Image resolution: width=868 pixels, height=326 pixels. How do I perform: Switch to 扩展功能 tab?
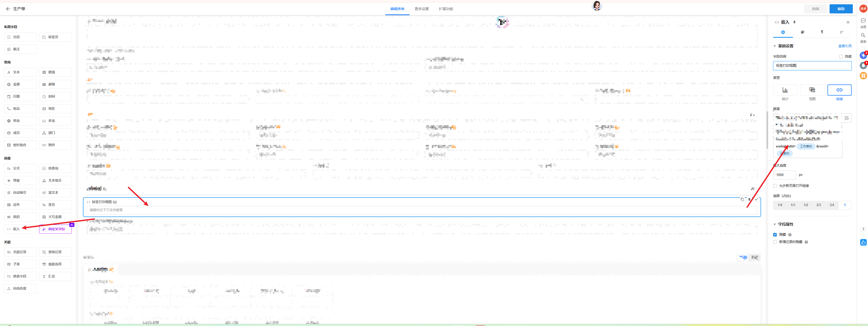[446, 9]
